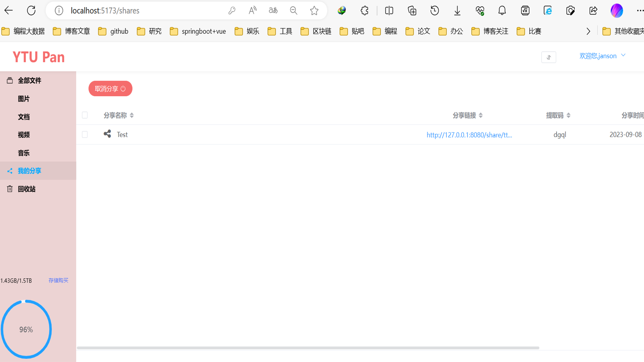Open the 工具 bookmark folder
644x362 pixels.
pyautogui.click(x=280, y=31)
